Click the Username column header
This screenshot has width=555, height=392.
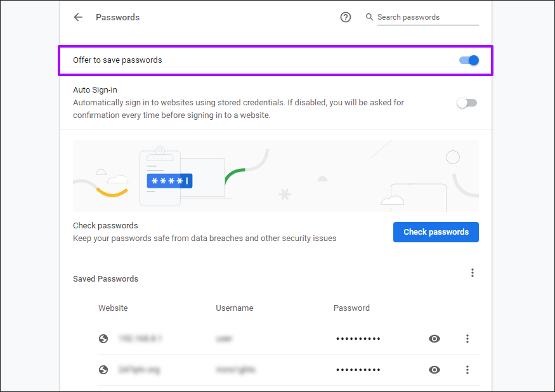[x=234, y=308]
